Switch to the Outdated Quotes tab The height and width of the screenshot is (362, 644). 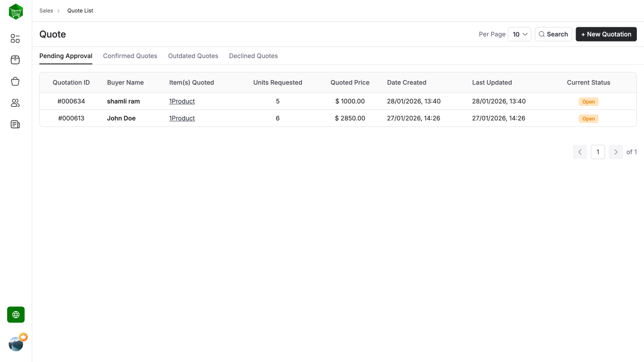pyautogui.click(x=193, y=56)
